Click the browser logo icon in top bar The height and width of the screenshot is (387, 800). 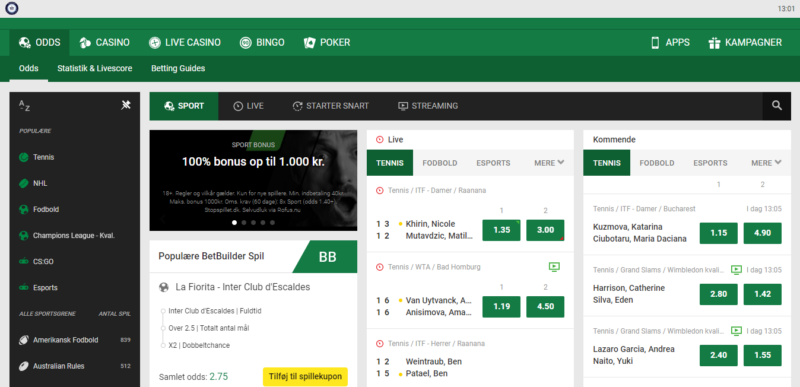(12, 8)
